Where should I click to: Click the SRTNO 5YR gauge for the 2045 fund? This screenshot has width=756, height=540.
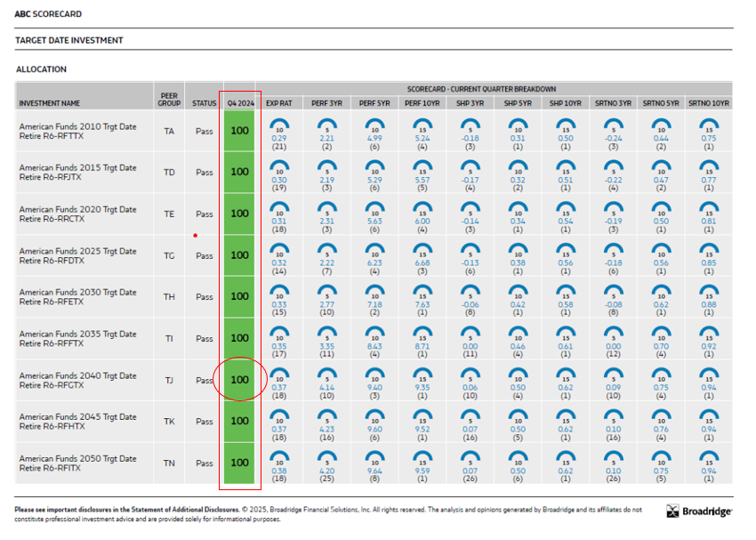coord(661,416)
